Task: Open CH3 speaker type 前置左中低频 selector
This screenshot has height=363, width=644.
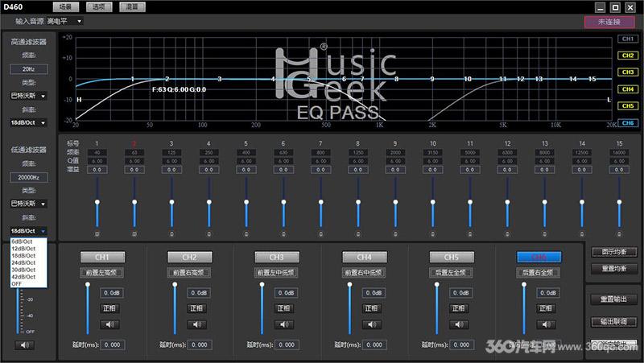Action: click(x=277, y=272)
